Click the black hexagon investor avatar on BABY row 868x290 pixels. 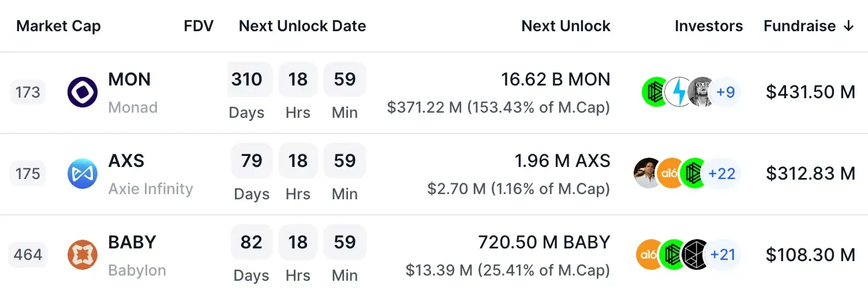pos(694,255)
